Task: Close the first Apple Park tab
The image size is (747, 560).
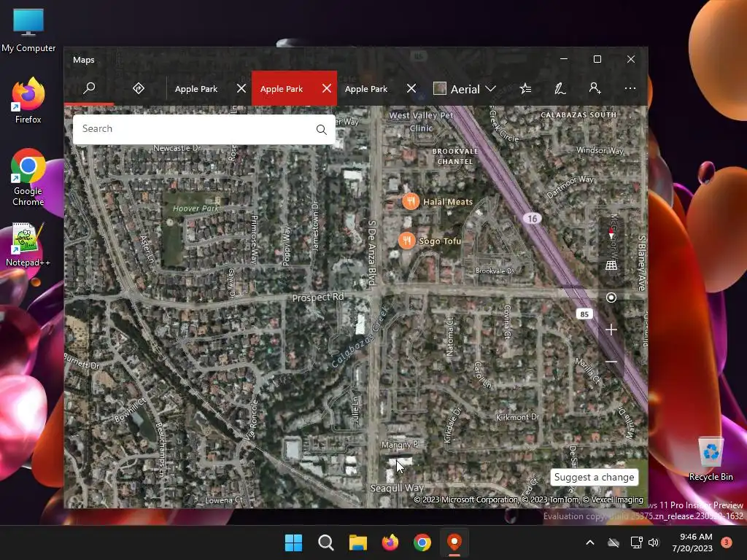Action: click(x=241, y=88)
